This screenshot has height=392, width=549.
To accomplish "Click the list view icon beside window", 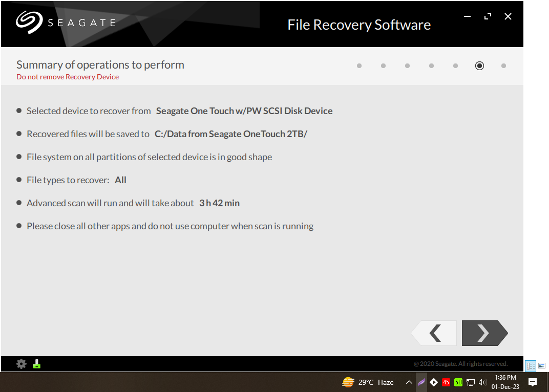I will coord(531,366).
